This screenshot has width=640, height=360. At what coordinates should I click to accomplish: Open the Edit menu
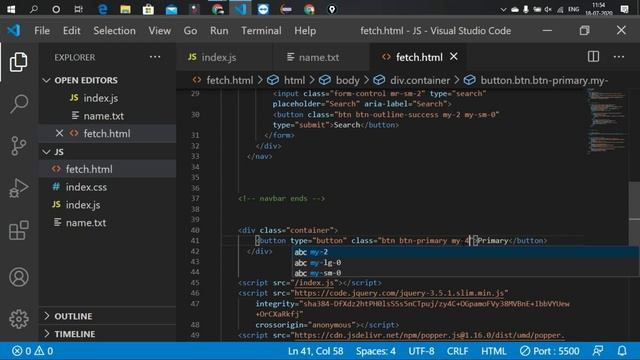(x=71, y=31)
